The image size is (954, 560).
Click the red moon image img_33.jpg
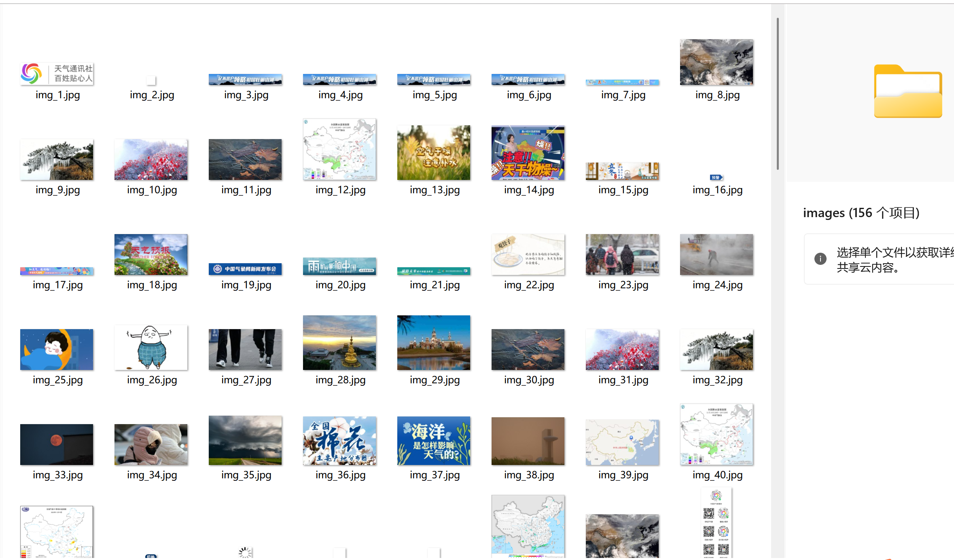[57, 444]
